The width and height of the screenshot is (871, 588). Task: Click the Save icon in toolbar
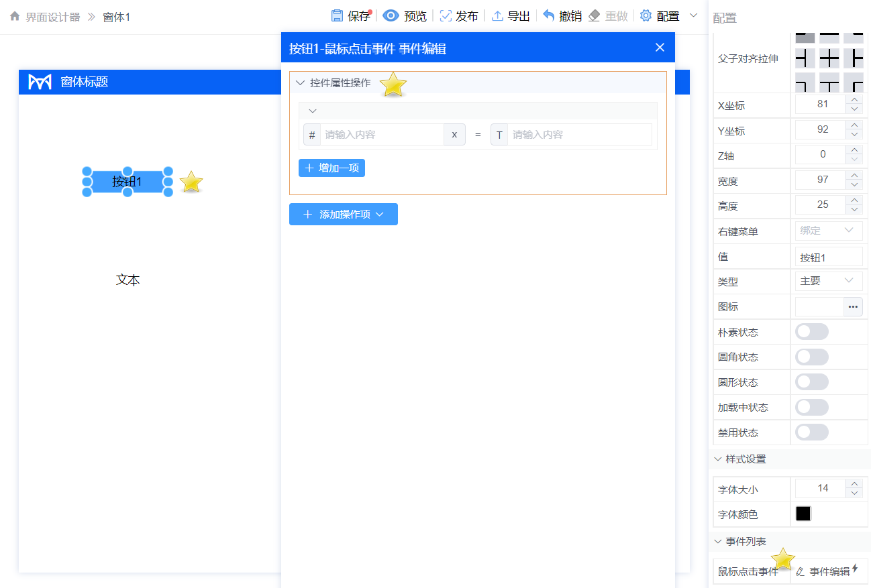(x=338, y=16)
